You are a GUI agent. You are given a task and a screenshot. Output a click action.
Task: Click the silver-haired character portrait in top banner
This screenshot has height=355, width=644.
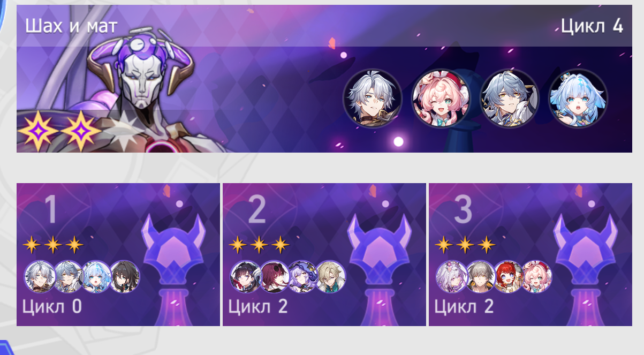(373, 99)
